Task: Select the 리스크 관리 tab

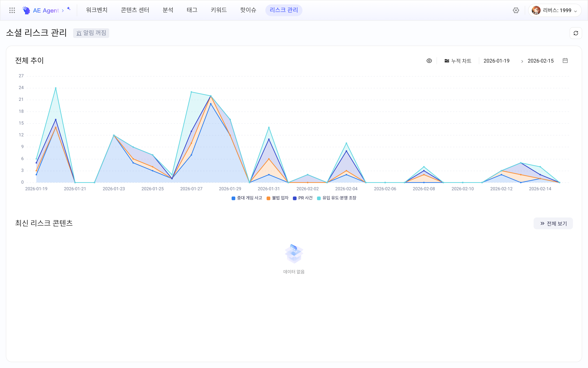Action: [x=284, y=10]
